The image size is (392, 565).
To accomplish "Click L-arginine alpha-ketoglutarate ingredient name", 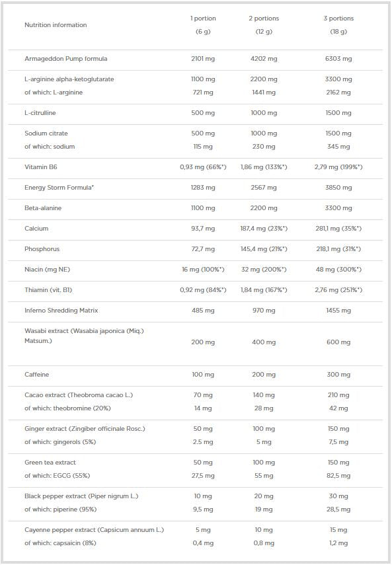I will tap(69, 79).
